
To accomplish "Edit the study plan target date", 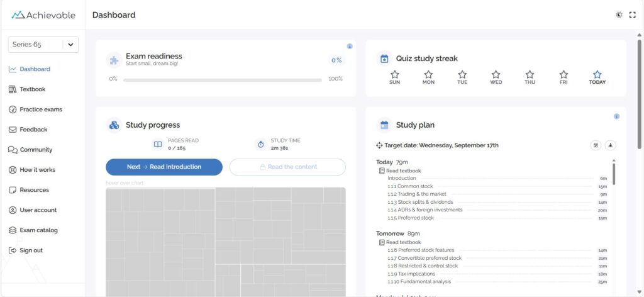I will pyautogui.click(x=596, y=145).
